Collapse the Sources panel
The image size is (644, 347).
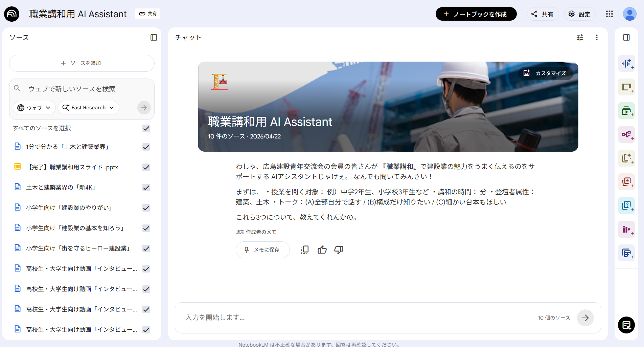154,38
